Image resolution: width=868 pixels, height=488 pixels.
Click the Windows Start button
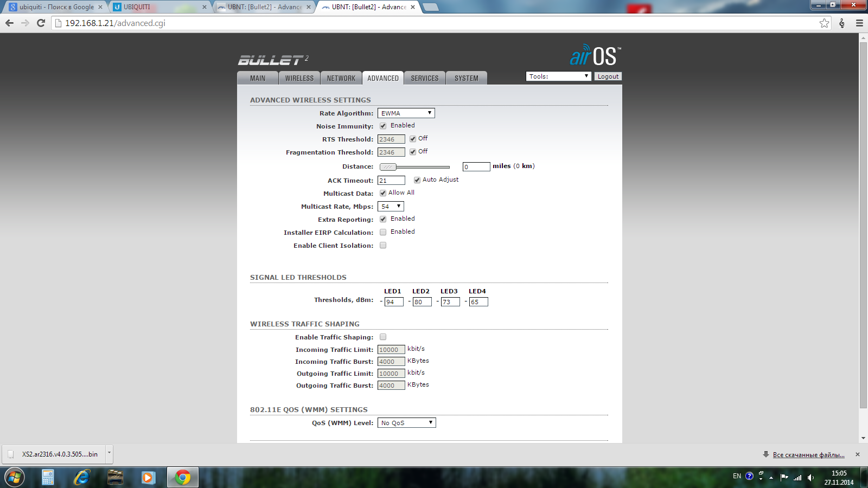15,477
